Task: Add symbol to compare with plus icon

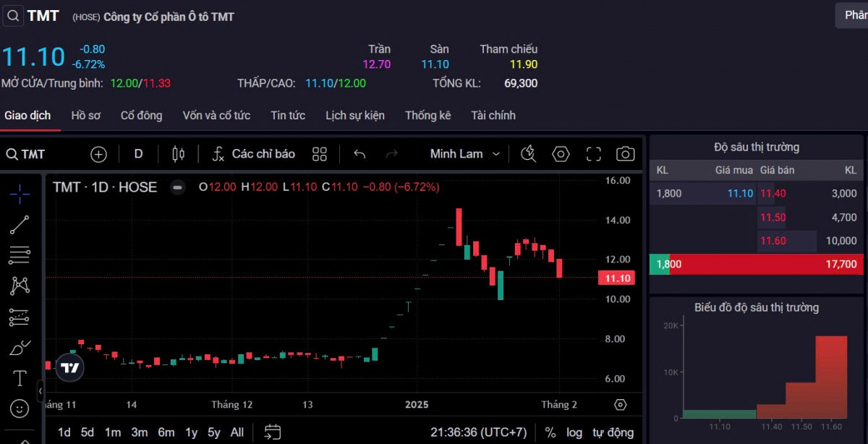Action: [98, 154]
